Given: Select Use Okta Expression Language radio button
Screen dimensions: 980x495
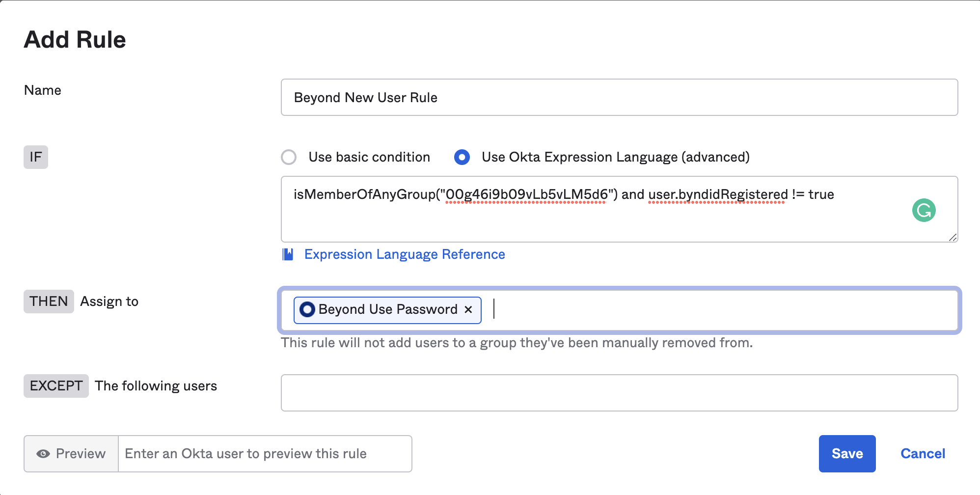Looking at the screenshot, I should 462,157.
